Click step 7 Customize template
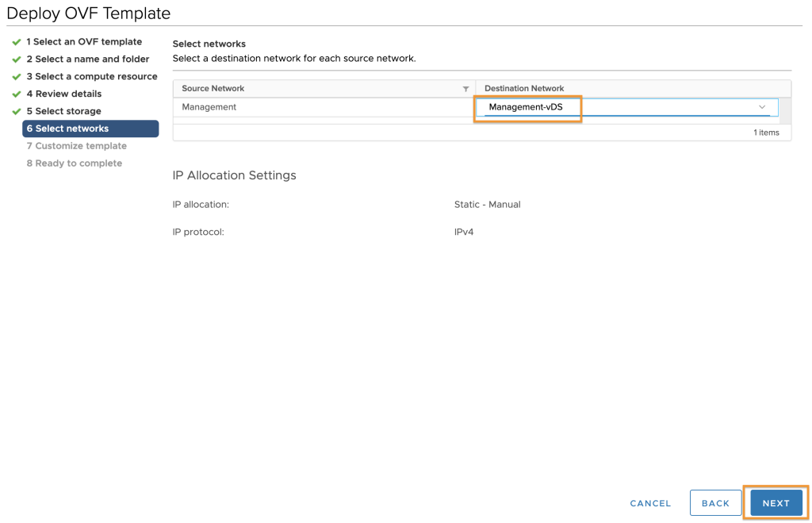The height and width of the screenshot is (523, 812). tap(77, 146)
